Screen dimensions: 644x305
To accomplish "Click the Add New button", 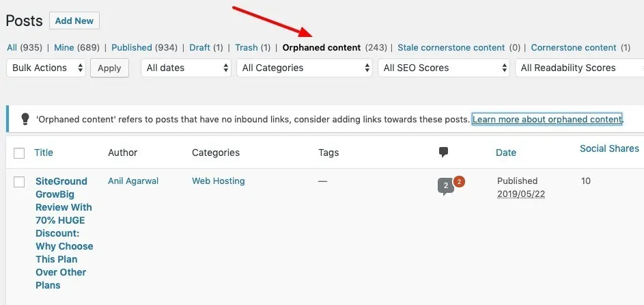I will [74, 21].
